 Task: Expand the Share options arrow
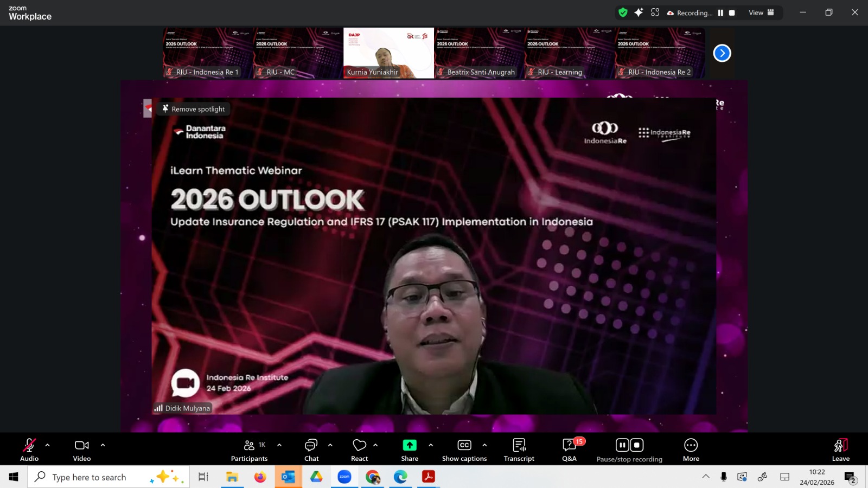[x=431, y=445]
